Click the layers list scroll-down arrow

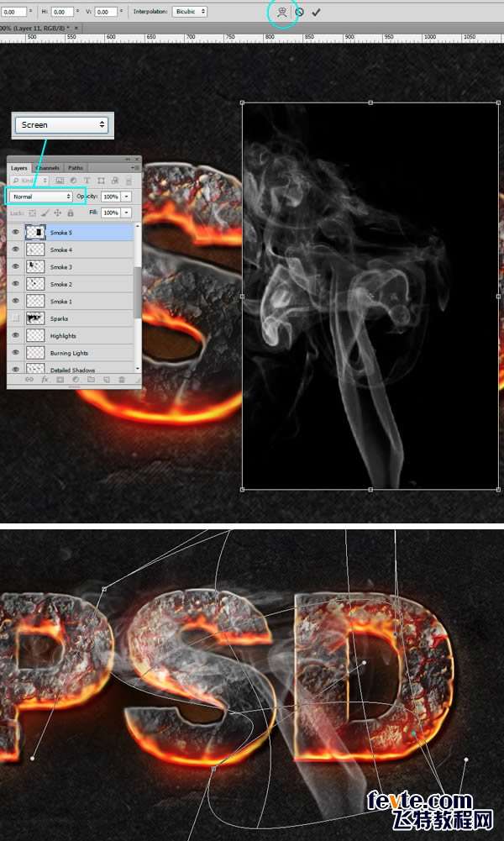(138, 369)
